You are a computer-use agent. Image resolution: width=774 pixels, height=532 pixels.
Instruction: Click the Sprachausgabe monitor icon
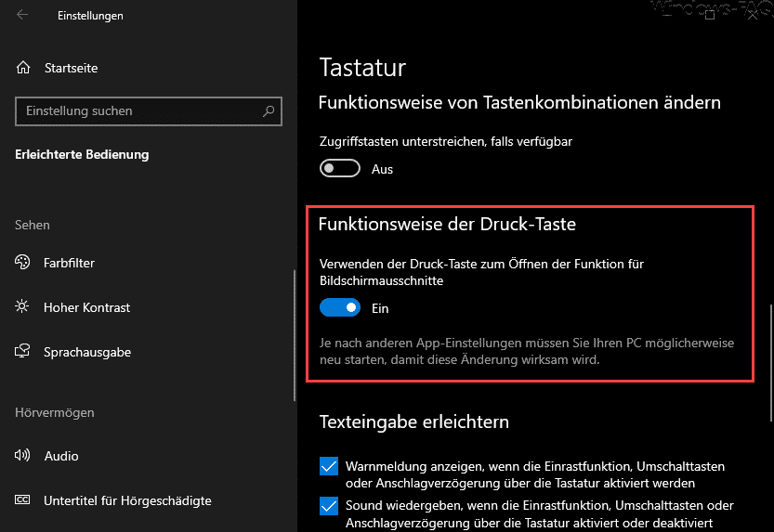click(22, 351)
